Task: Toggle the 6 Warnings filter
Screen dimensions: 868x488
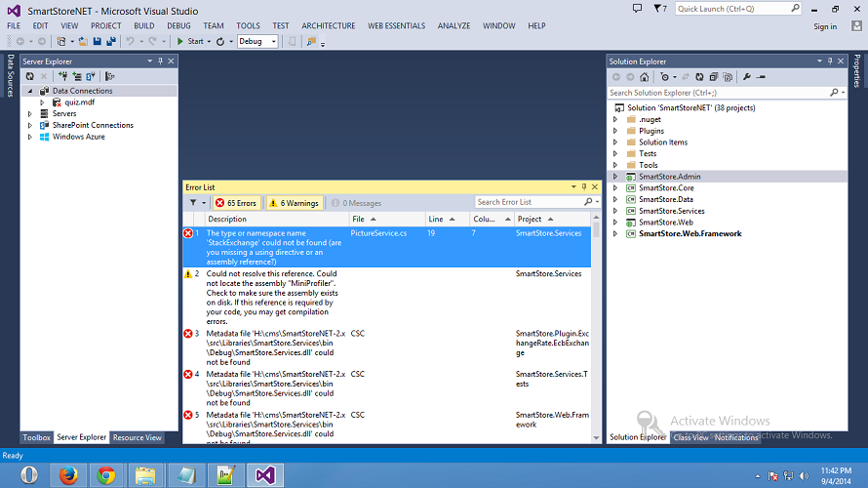Action: pos(294,203)
